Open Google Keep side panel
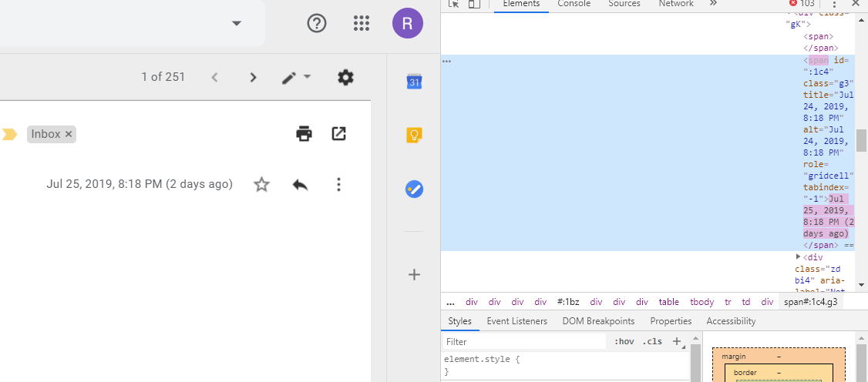 coord(414,136)
